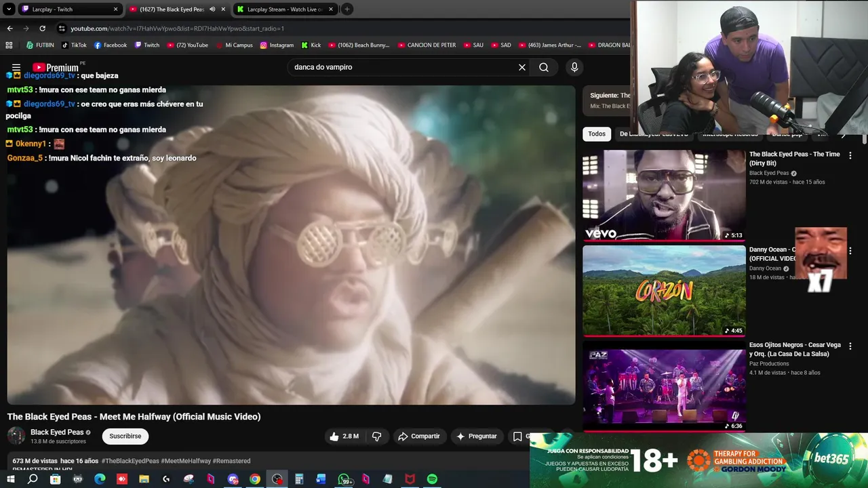
Task: Click the youtube.com address bar URL
Action: click(177, 28)
